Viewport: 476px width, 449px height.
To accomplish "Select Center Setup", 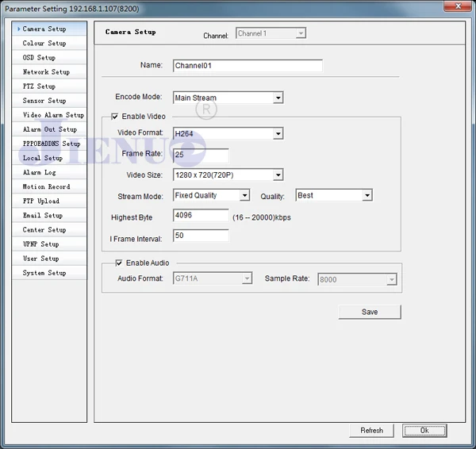I will pyautogui.click(x=49, y=229).
